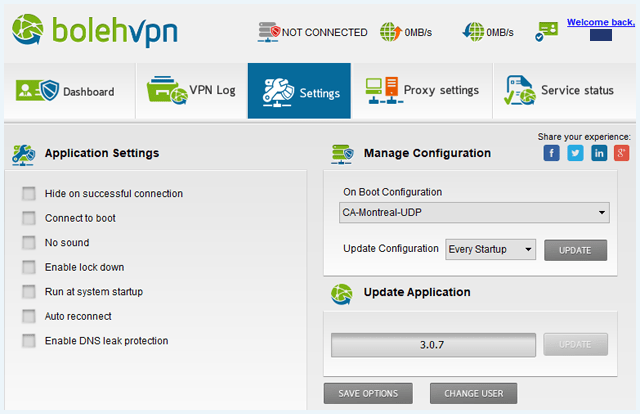
Task: Click the upload speed globe icon
Action: [391, 31]
